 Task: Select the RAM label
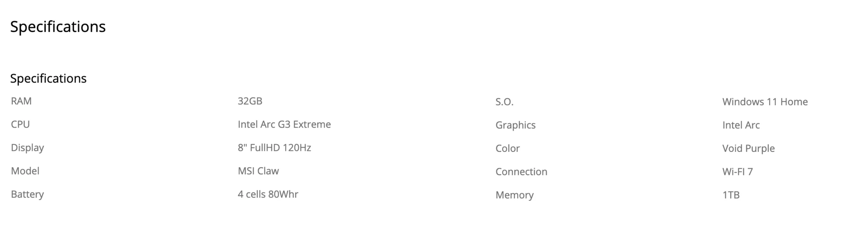pos(21,101)
